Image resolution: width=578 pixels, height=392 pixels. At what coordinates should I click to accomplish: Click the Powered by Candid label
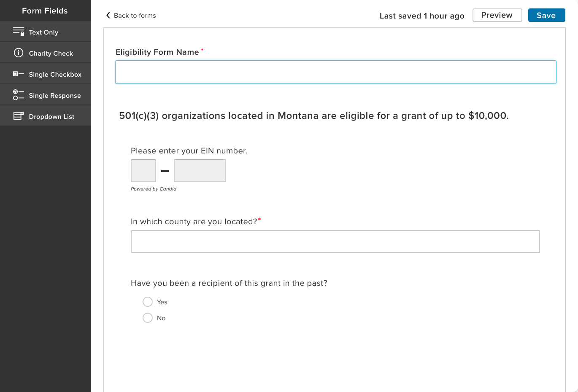(x=153, y=189)
